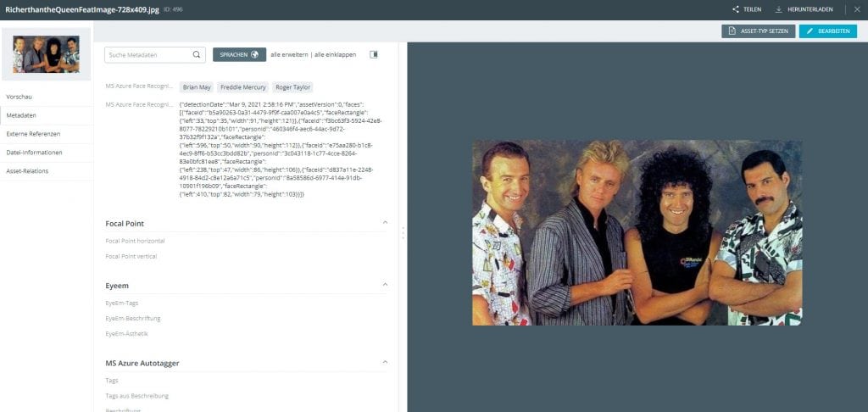Open the Vorschau tab
The width and height of the screenshot is (868, 412).
19,97
